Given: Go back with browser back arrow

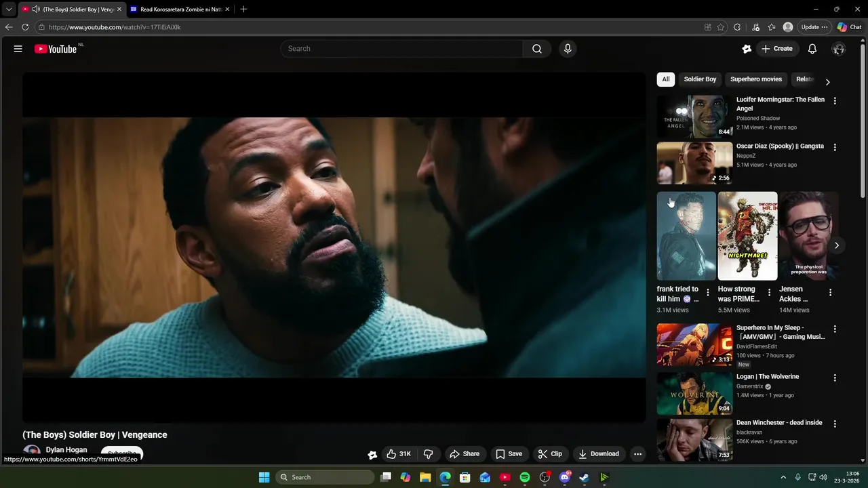Looking at the screenshot, I should tap(9, 27).
